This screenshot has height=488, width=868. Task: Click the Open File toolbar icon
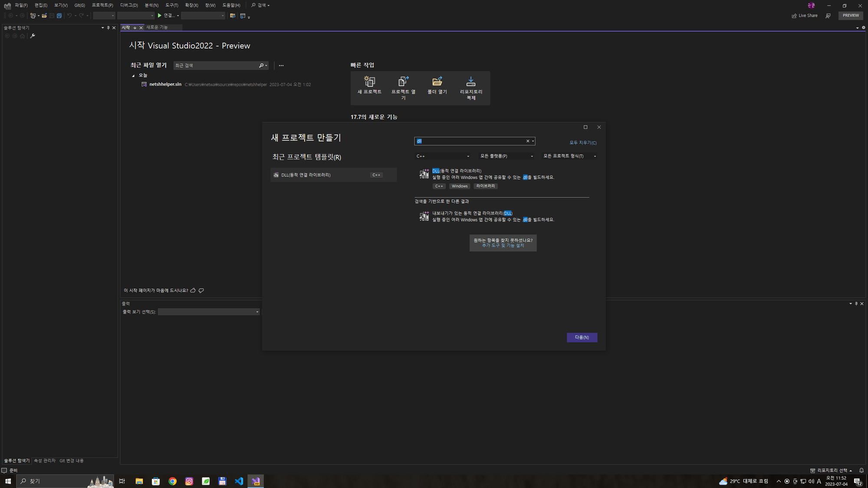[x=44, y=16]
